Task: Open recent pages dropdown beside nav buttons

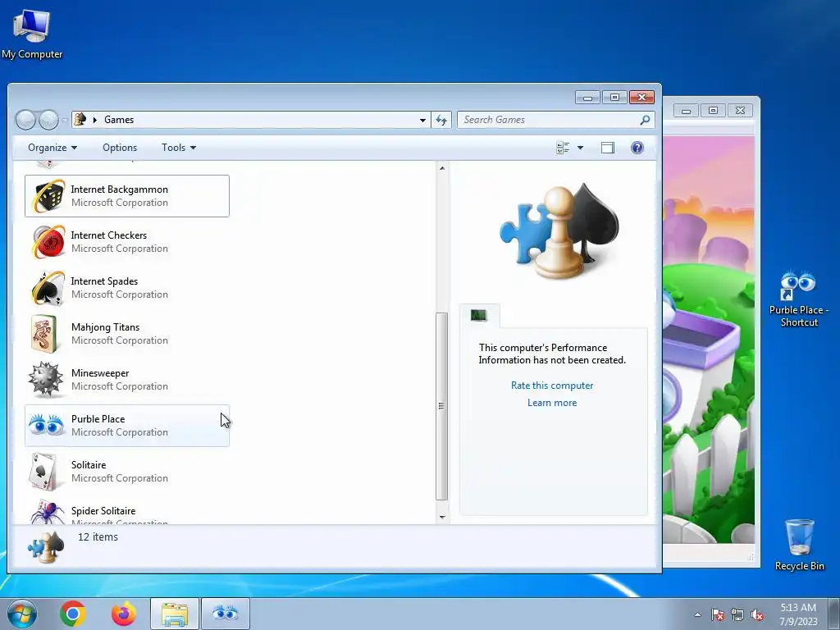Action: 64,121
